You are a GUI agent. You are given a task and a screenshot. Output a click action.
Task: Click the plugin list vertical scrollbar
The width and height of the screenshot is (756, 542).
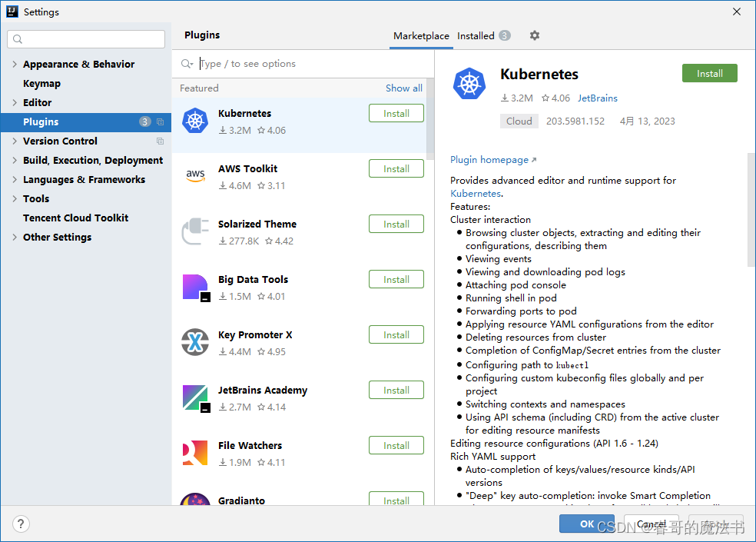coord(430,118)
